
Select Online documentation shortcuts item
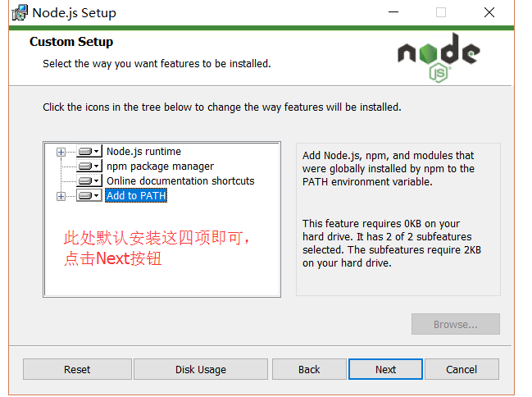[180, 181]
